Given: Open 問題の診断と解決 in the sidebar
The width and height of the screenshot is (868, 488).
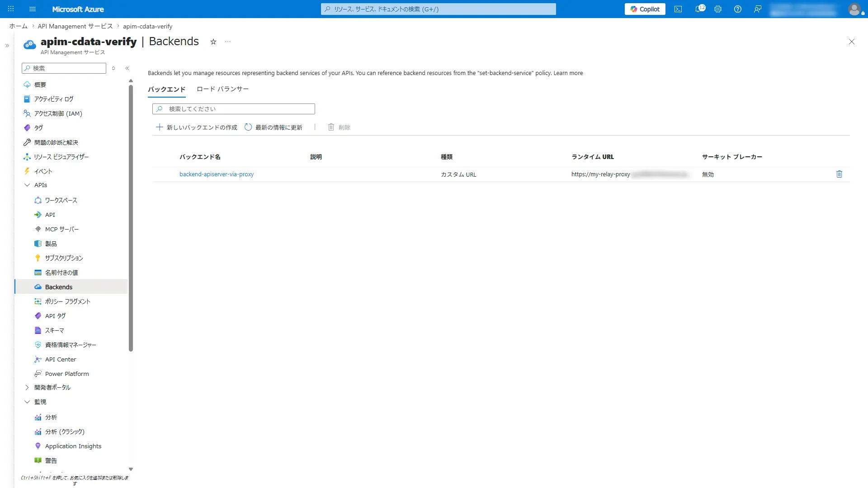Looking at the screenshot, I should [x=56, y=142].
